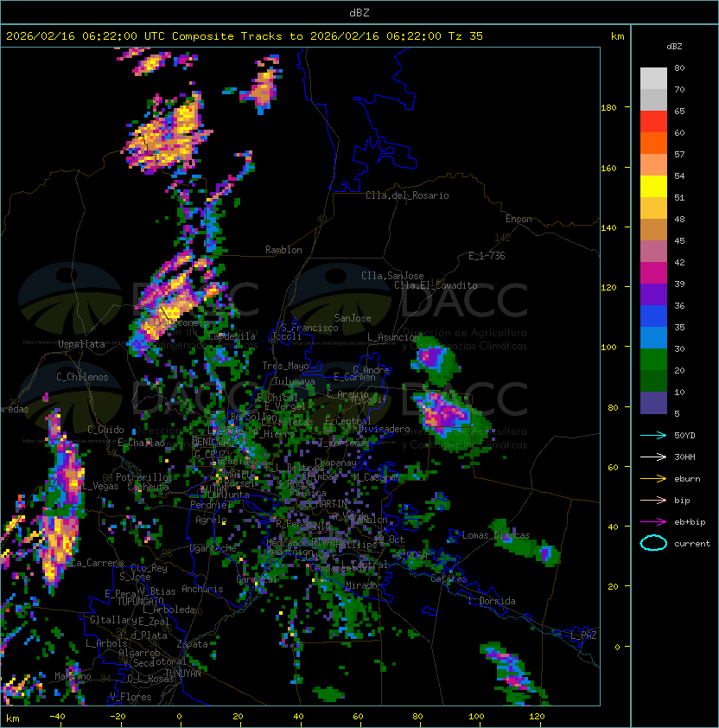Click the 'L_Asuncion' map label

393,337
